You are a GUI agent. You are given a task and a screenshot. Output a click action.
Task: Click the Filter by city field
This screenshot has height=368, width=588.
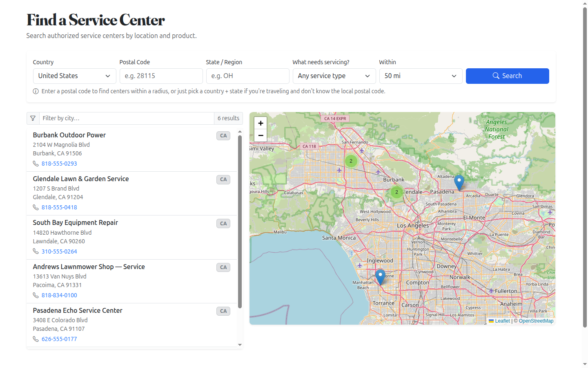(127, 118)
